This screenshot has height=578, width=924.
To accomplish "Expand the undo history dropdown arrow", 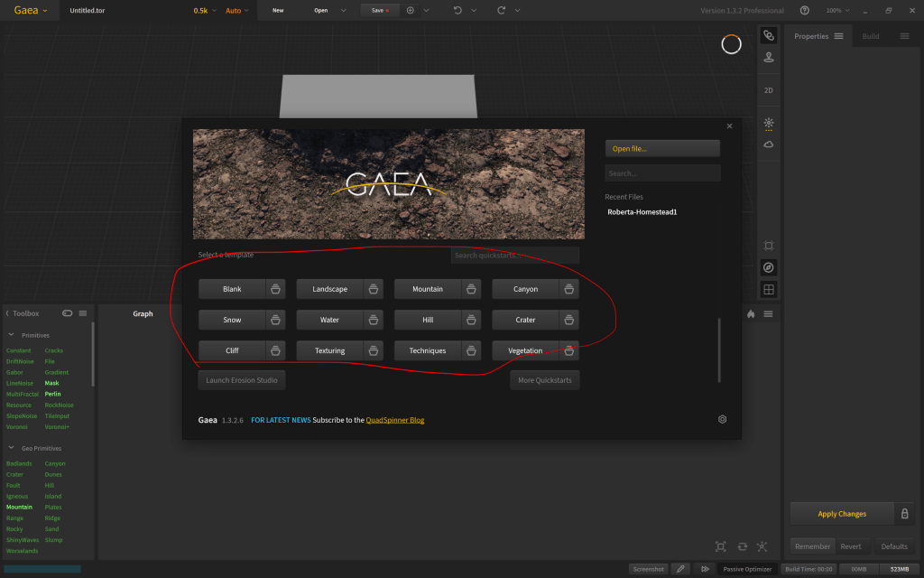I will [473, 11].
